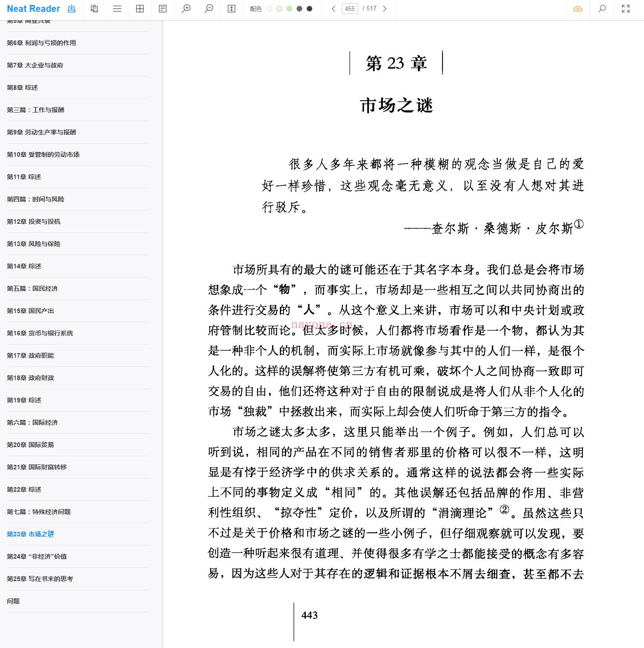The image size is (644, 648).
Task: Open section 第七篇：特殊经济问题
Action: (39, 512)
